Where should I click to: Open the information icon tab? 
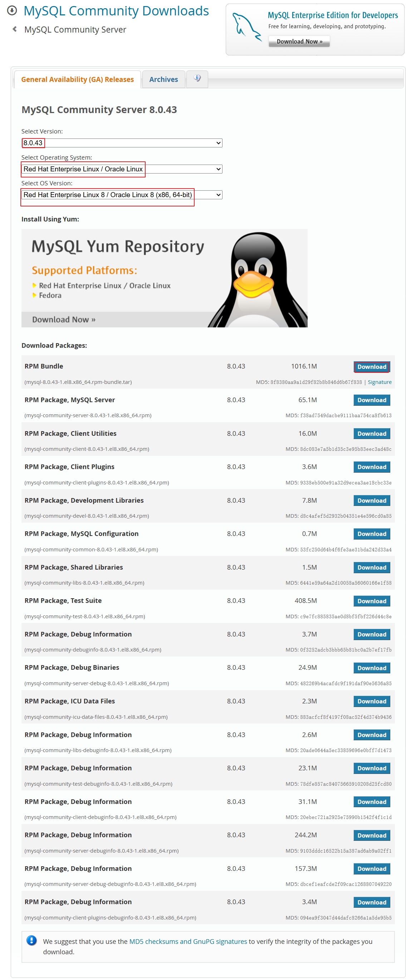[x=197, y=79]
